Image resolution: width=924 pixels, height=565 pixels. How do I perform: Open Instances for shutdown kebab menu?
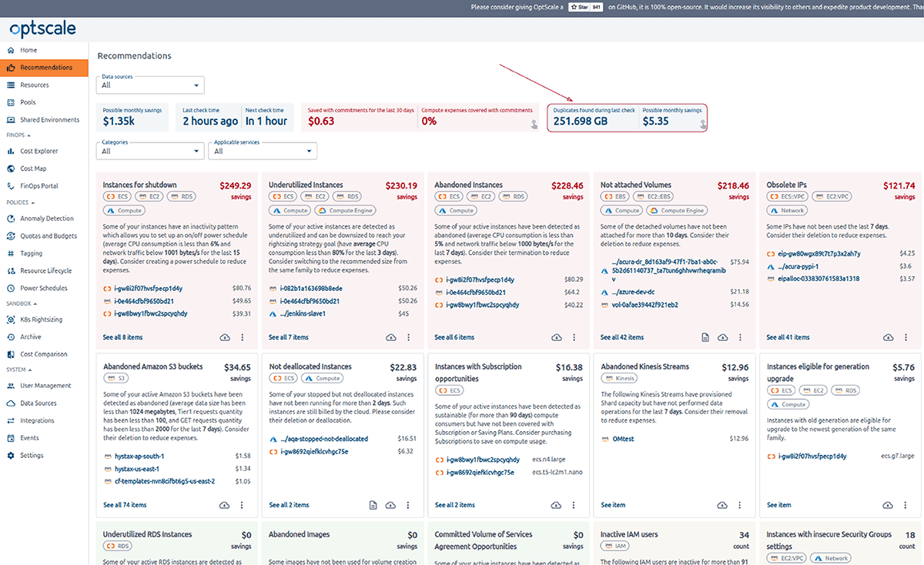(x=243, y=337)
